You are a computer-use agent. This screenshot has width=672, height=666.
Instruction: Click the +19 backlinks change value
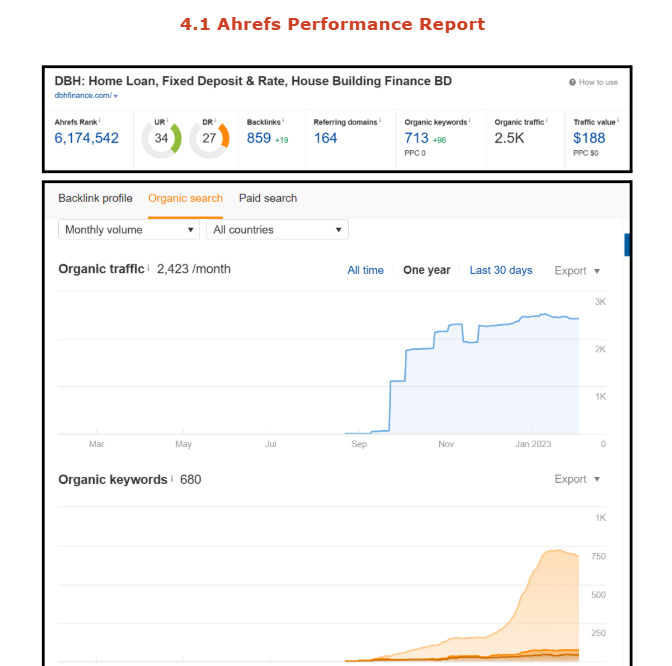(x=282, y=140)
